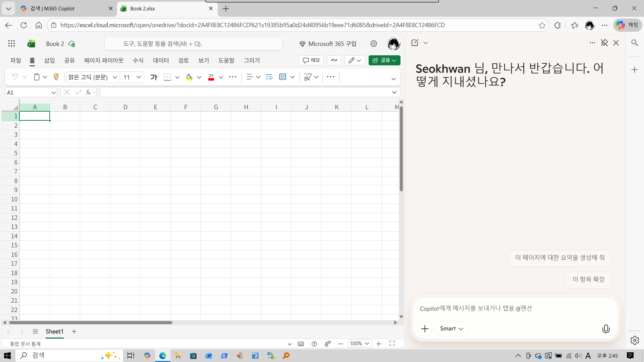
Task: Toggle full screen view in status bar
Action: click(392, 344)
